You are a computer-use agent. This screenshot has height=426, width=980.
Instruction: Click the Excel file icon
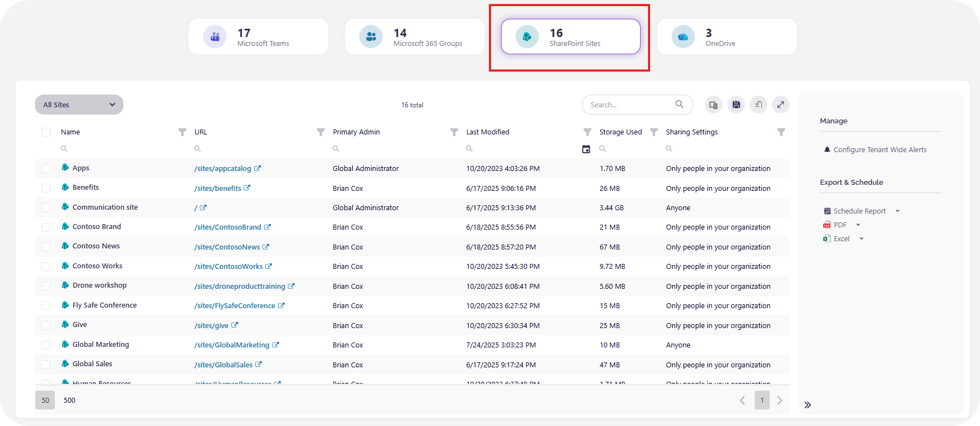coord(827,238)
